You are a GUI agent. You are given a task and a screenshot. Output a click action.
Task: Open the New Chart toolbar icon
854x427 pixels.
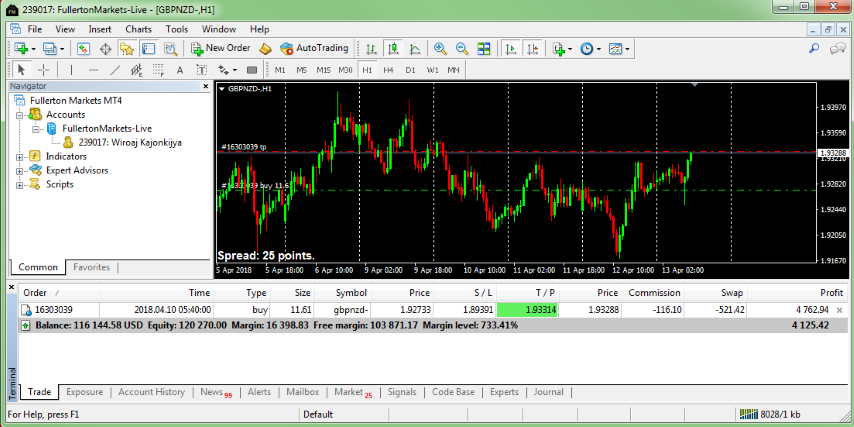point(22,48)
